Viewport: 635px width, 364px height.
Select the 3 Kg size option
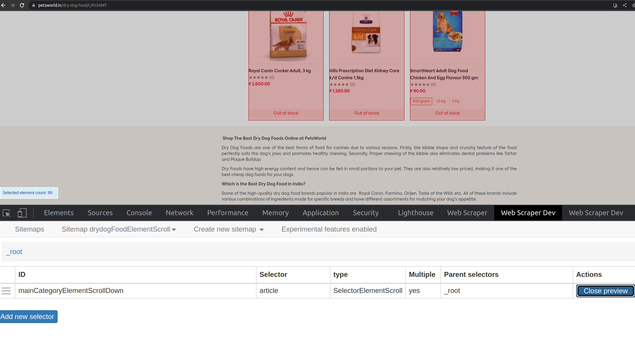click(456, 101)
